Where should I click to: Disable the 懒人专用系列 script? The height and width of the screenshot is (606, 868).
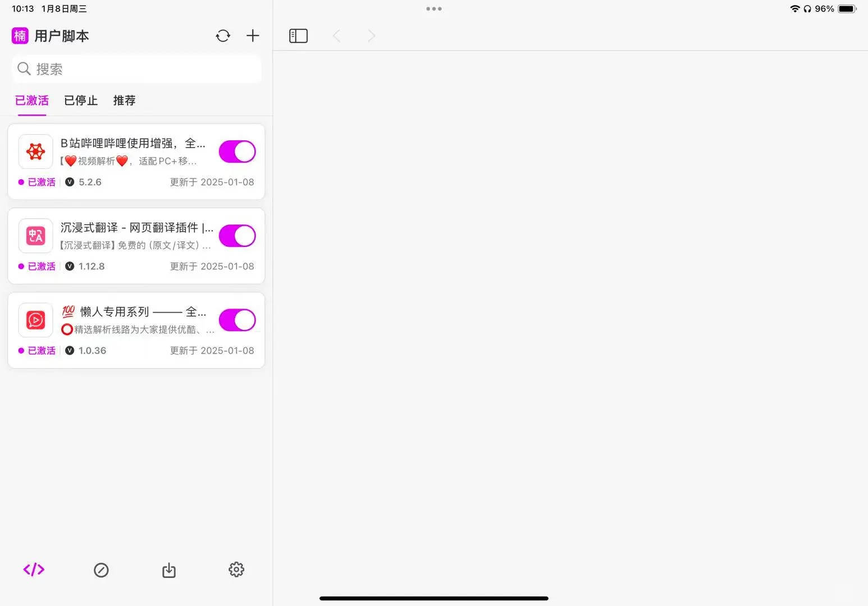pyautogui.click(x=237, y=320)
